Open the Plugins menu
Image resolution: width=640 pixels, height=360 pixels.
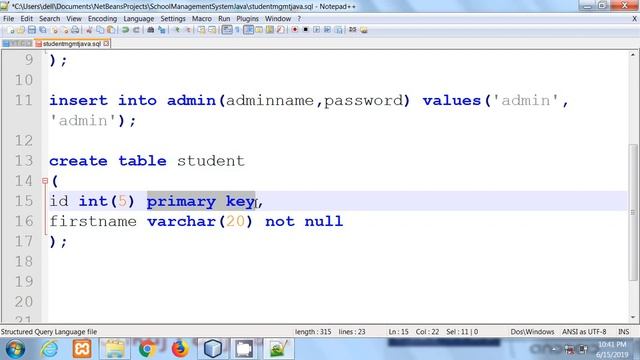coord(247,19)
